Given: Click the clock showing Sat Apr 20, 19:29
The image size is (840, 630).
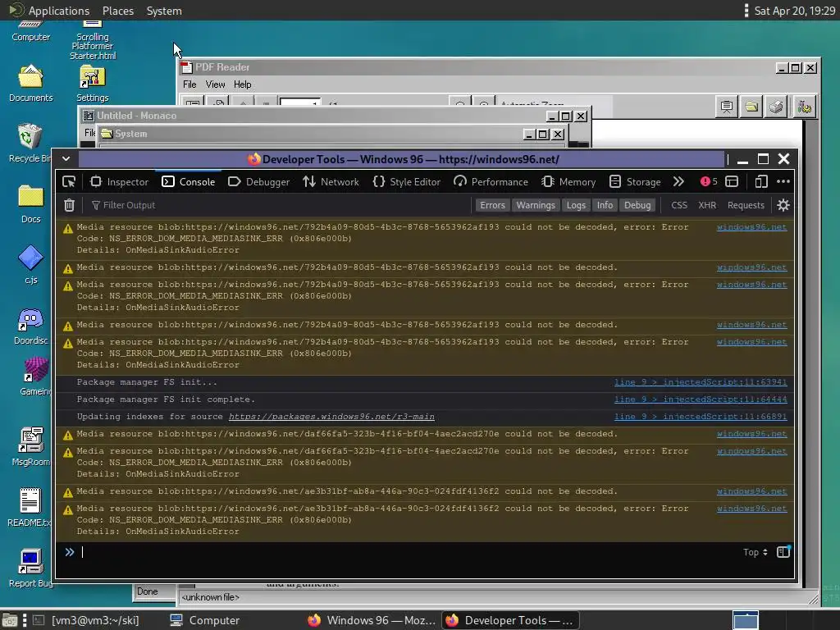Looking at the screenshot, I should (795, 11).
